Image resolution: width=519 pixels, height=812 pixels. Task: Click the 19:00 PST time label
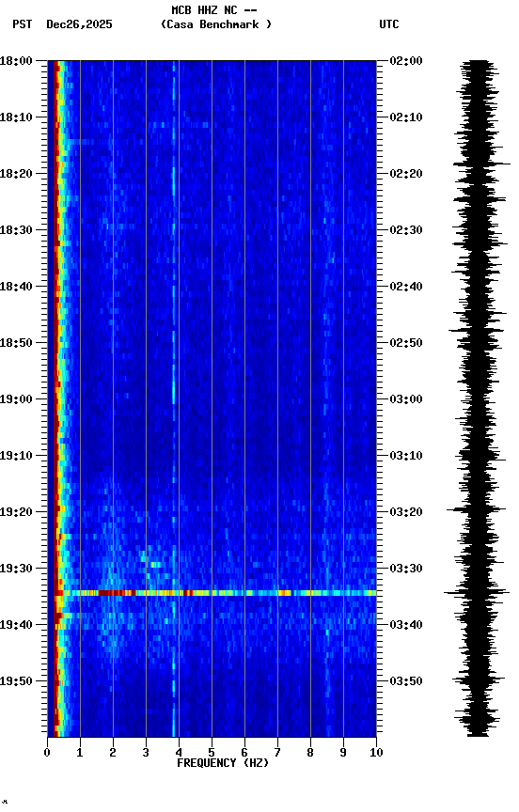pyautogui.click(x=16, y=399)
